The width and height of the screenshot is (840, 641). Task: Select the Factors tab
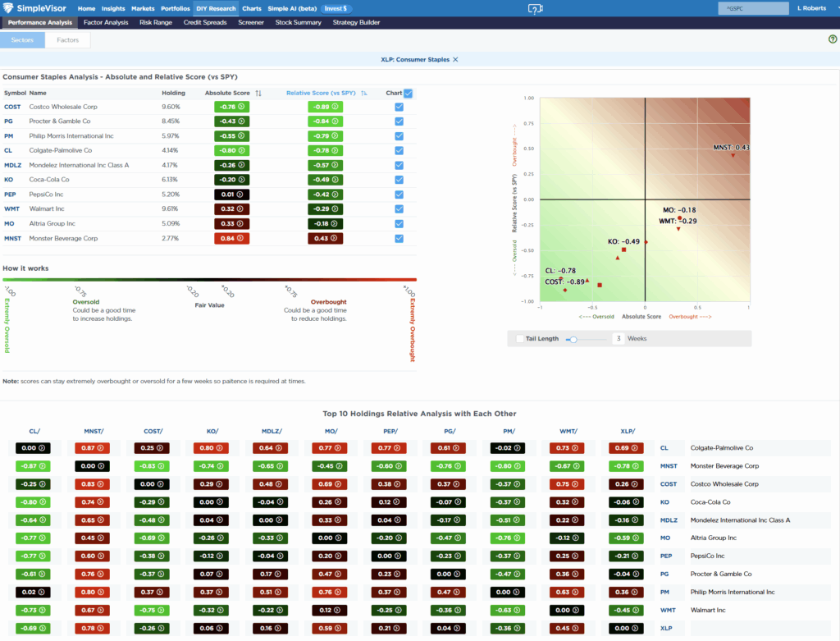[68, 39]
